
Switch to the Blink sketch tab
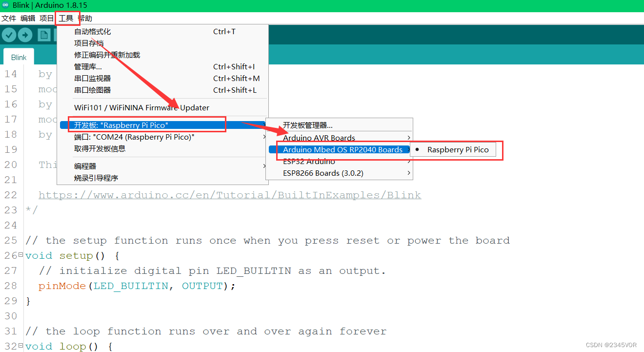click(19, 57)
